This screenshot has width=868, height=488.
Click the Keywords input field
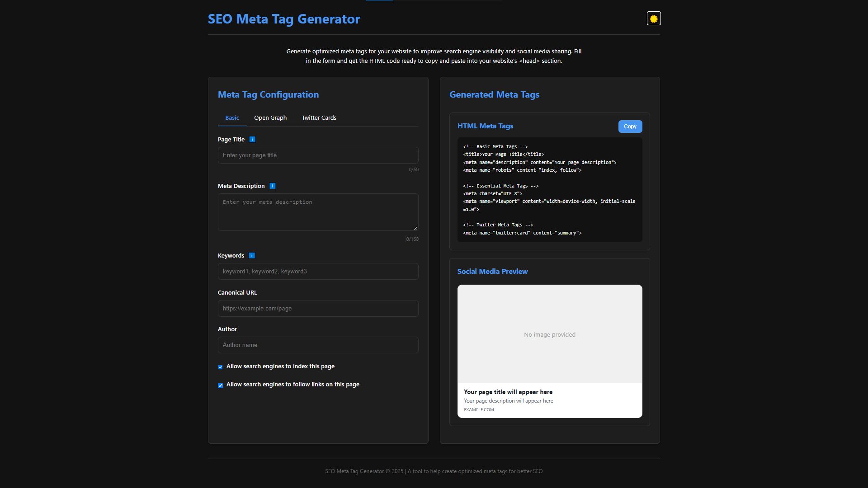point(318,272)
